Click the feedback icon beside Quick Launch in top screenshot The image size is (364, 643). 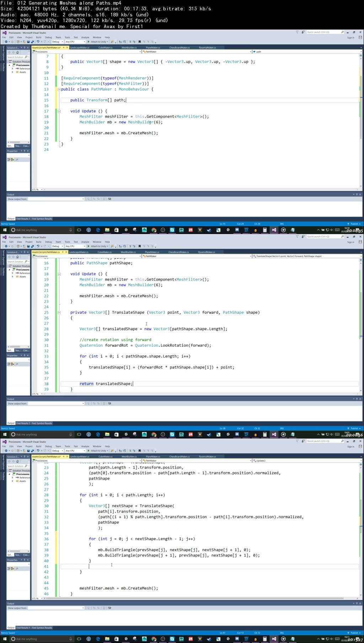point(303,32)
